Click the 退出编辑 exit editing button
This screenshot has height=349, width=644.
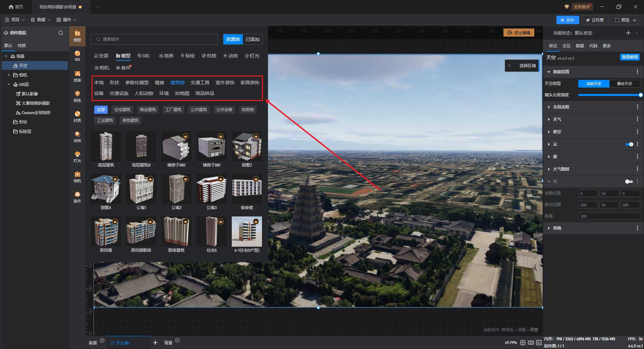tap(519, 33)
